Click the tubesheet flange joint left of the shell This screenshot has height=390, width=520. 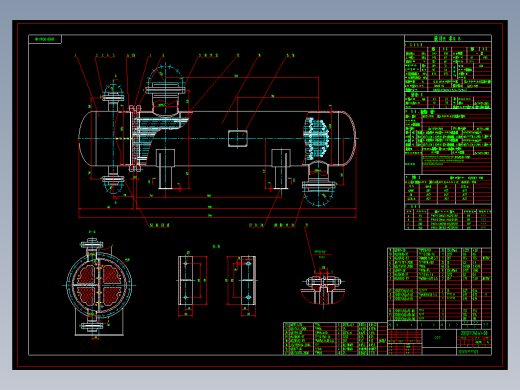tap(135, 138)
